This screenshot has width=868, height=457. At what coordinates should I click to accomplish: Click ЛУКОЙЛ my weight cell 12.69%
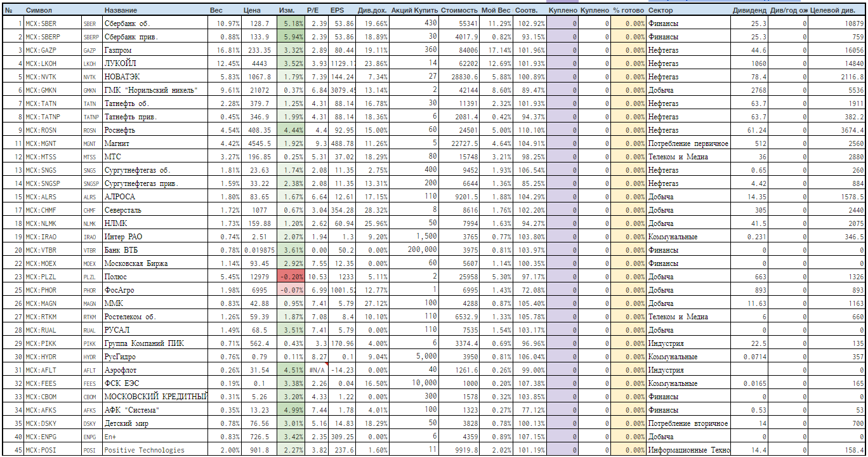(x=496, y=63)
